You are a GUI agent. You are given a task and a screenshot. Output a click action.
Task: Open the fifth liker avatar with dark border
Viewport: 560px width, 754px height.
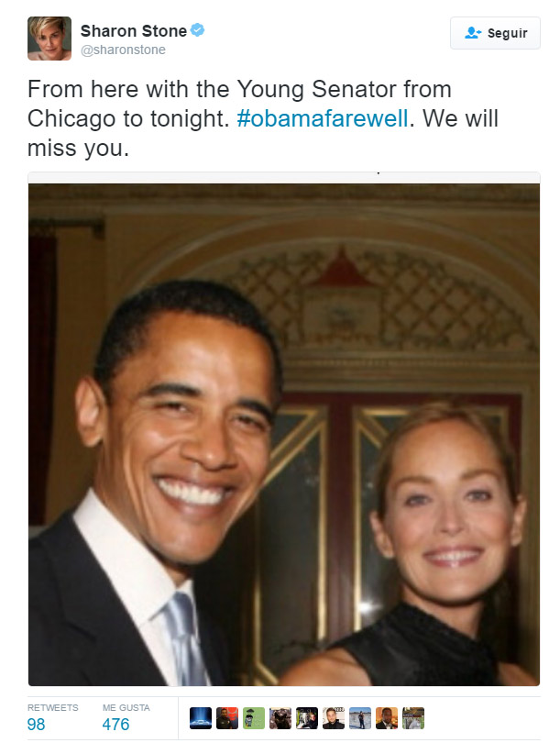click(x=307, y=718)
